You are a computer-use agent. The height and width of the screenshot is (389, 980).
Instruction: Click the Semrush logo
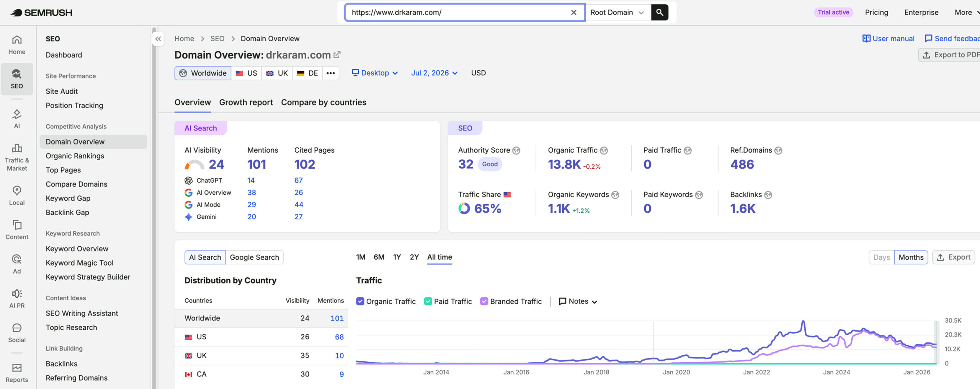coord(41,13)
